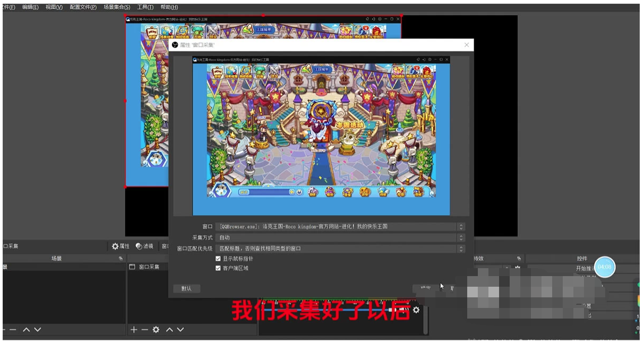Add a source with the plus icon

click(x=134, y=330)
